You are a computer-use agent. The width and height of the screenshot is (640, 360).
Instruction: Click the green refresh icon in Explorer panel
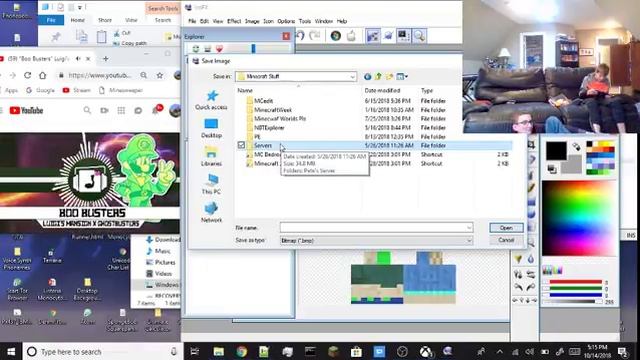(x=196, y=49)
